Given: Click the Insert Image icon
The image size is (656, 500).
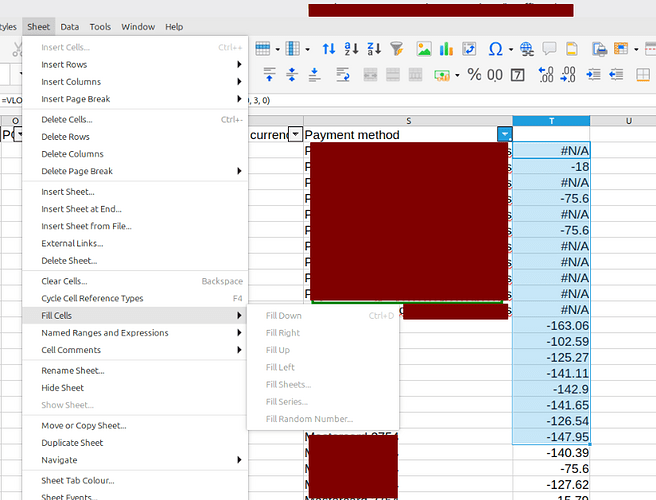Looking at the screenshot, I should [x=424, y=48].
